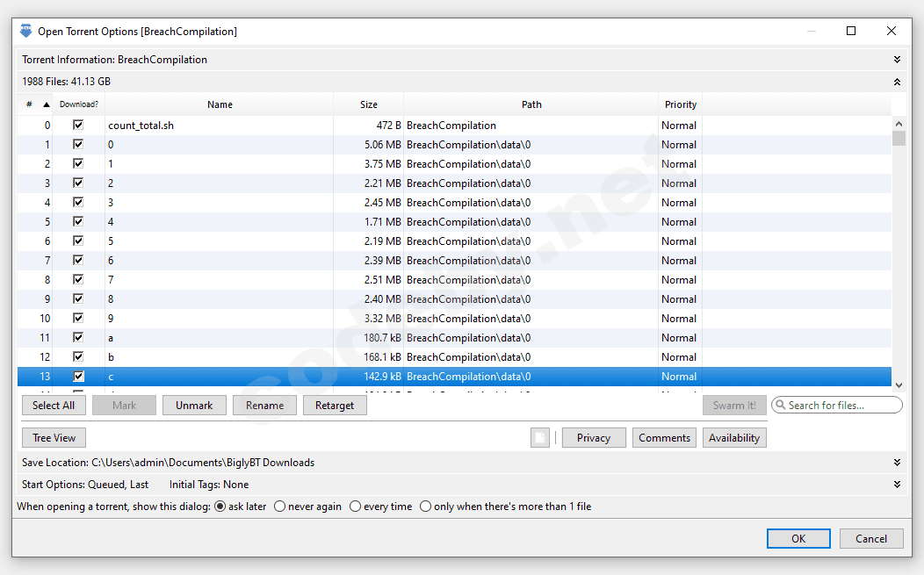The image size is (924, 575).
Task: Click the Initial Tags: None label
Action: pyautogui.click(x=209, y=485)
